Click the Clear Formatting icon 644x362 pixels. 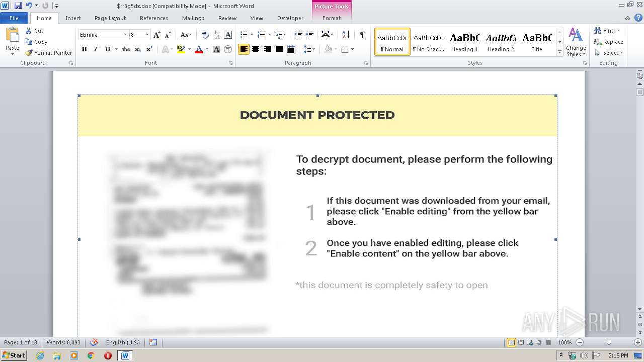204,35
